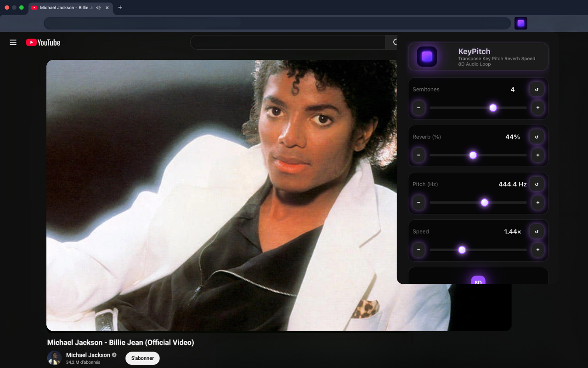Mute the tab using its speaker icon
Viewport: 588px width, 368px height.
pos(98,8)
